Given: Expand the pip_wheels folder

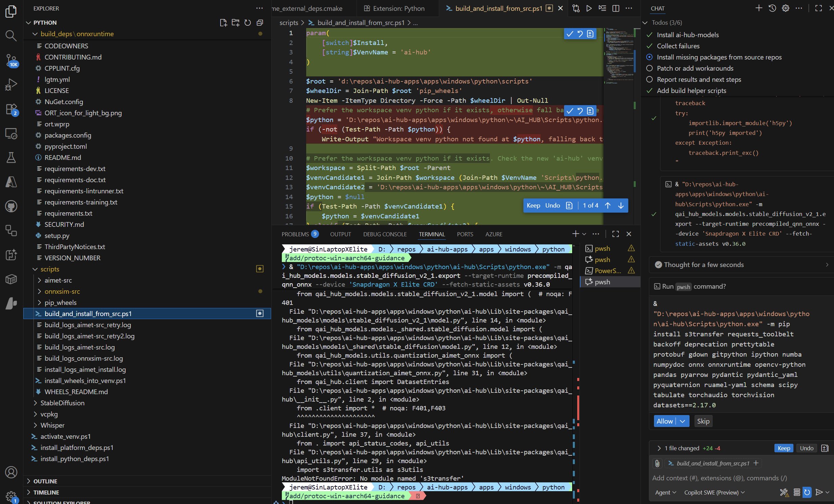Looking at the screenshot, I should point(60,303).
